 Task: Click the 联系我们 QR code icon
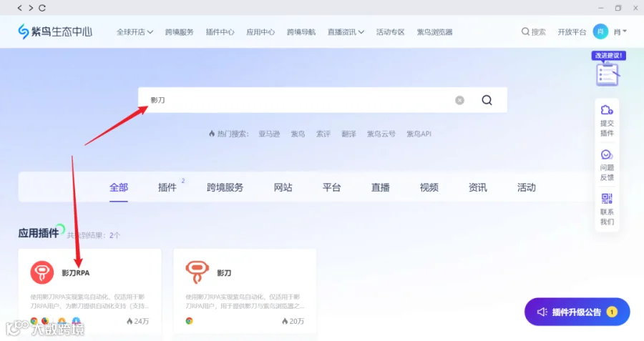pos(607,199)
